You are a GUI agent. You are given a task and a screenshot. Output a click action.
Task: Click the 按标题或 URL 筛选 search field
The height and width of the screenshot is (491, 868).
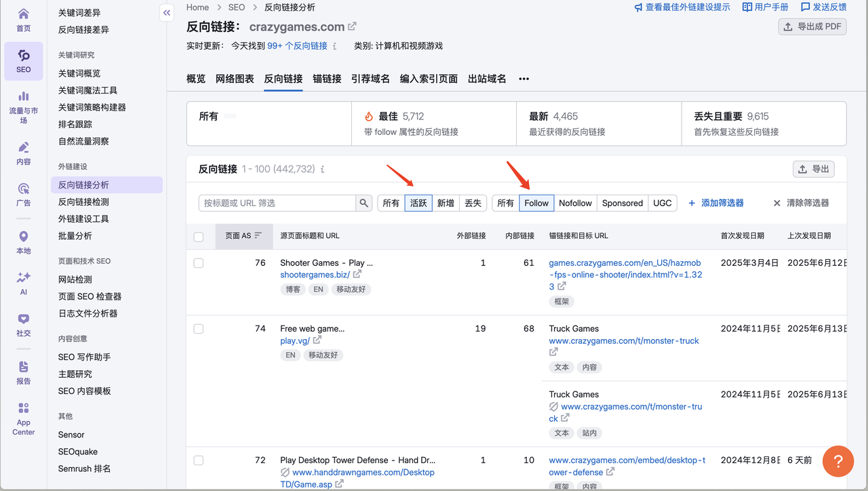(277, 203)
